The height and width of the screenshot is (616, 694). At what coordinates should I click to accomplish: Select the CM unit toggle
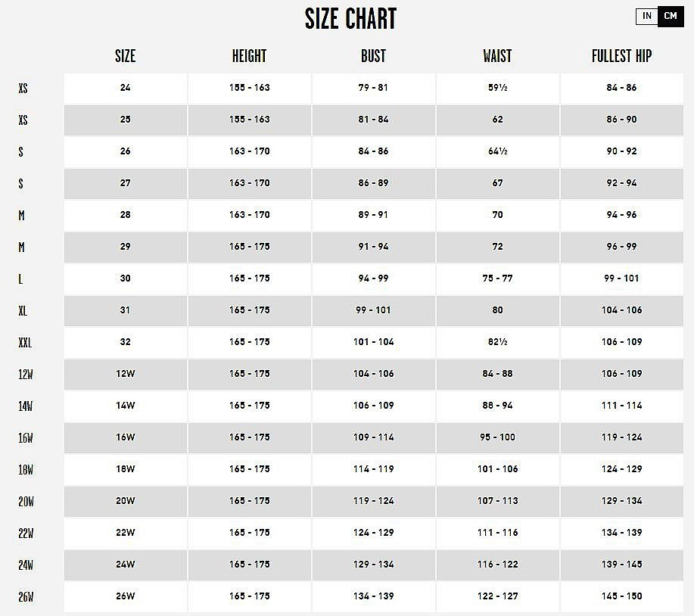pos(671,17)
